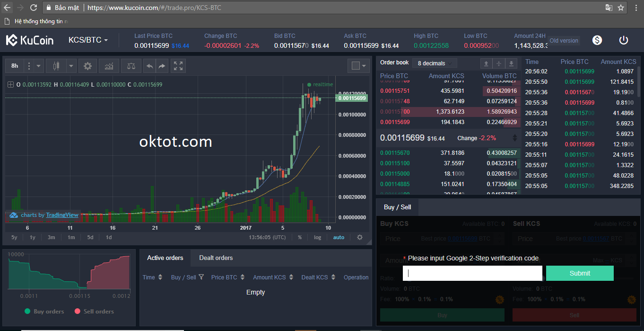The width and height of the screenshot is (644, 331).
Task: Open the chart indicators icon
Action: pyautogui.click(x=109, y=66)
